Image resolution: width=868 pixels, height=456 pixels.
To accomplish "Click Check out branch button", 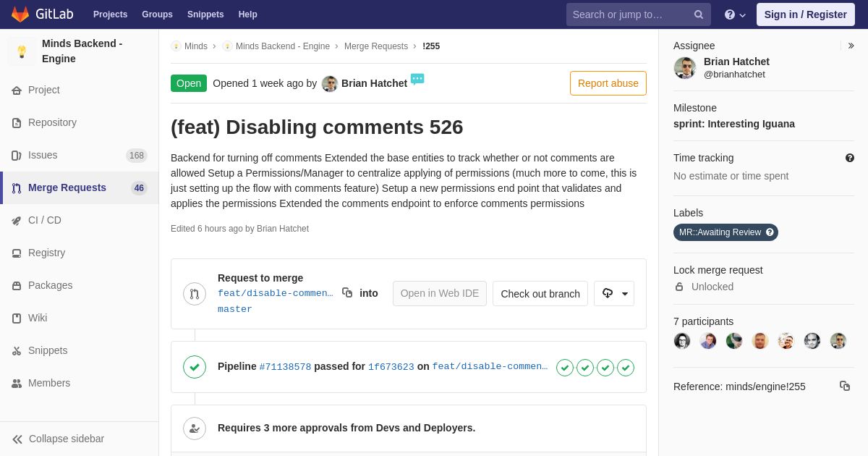I will point(540,293).
